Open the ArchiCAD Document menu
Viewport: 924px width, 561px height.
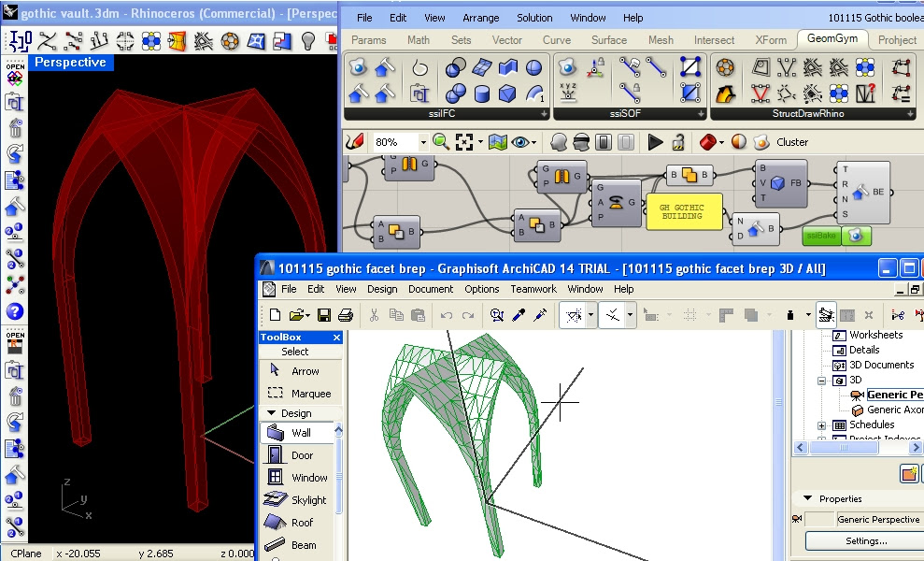pos(431,289)
